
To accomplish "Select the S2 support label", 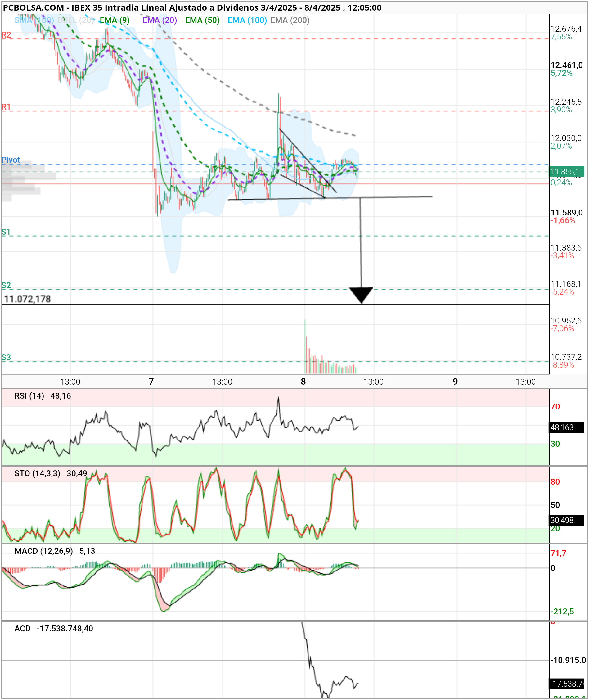I will pyautogui.click(x=6, y=285).
